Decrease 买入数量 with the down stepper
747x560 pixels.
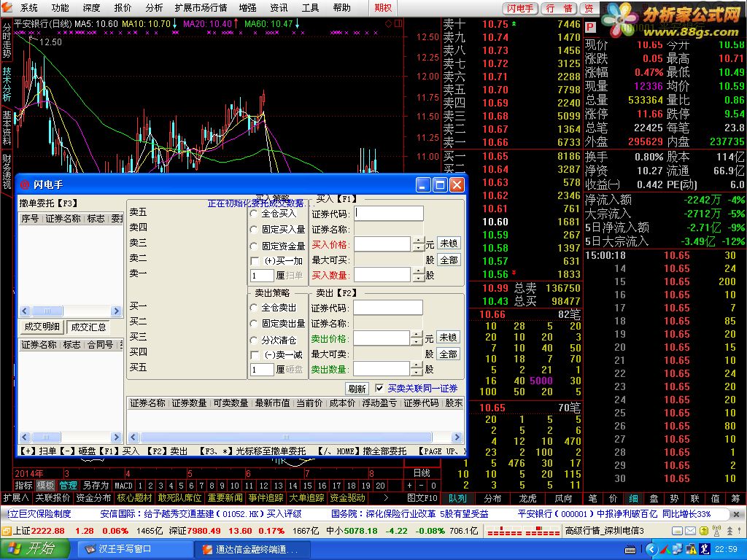point(418,279)
